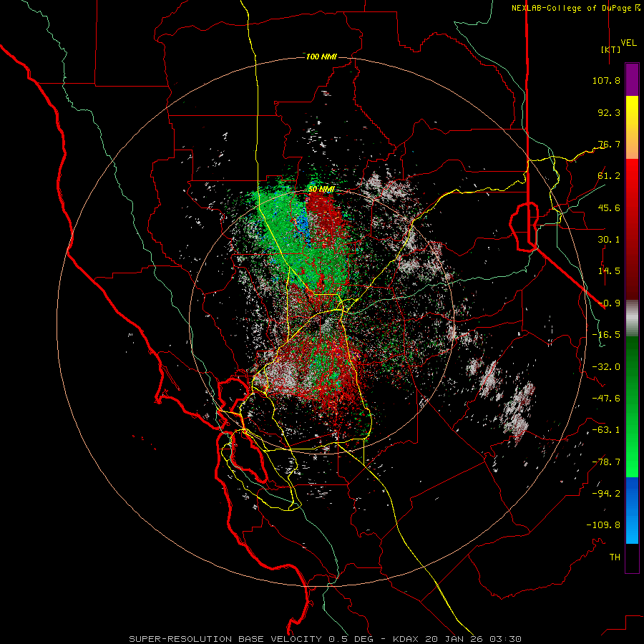Click the TH threshold label
This screenshot has height=644, width=644.
(615, 557)
